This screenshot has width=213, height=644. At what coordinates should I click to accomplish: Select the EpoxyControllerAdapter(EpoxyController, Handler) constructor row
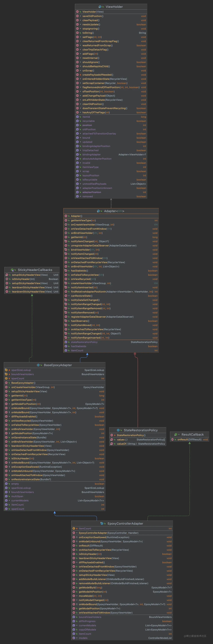click(122, 533)
